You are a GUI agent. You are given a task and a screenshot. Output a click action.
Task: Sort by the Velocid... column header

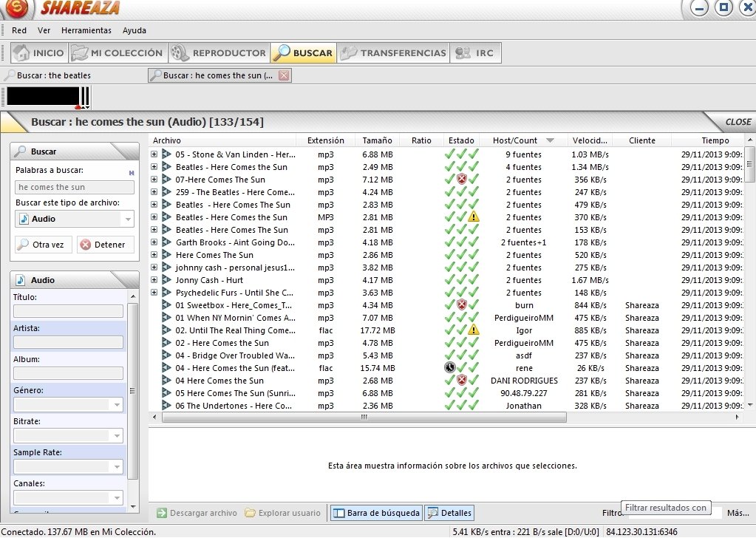pos(590,140)
